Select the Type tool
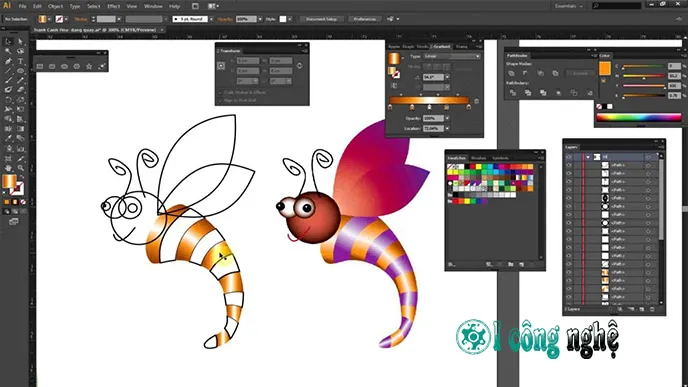 tap(20, 61)
